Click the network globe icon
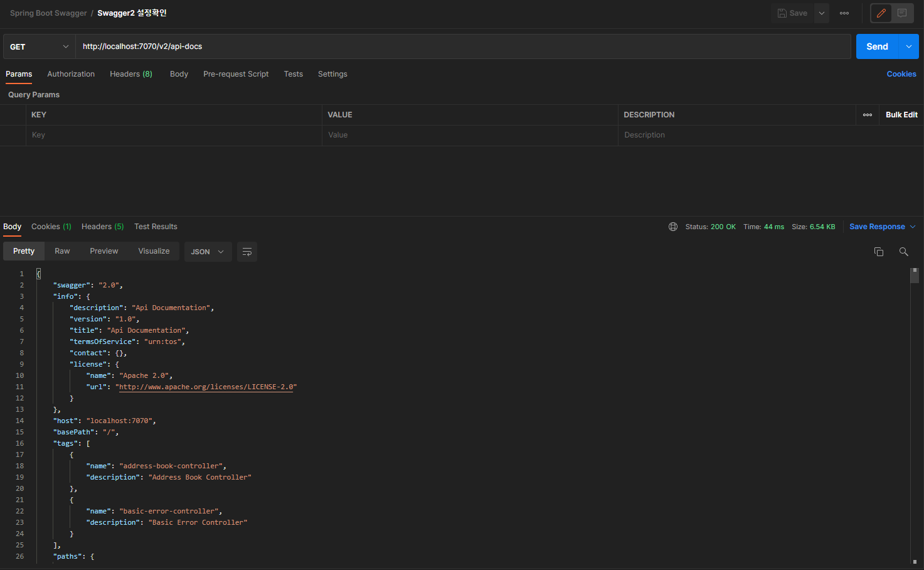The image size is (924, 570). coord(673,227)
